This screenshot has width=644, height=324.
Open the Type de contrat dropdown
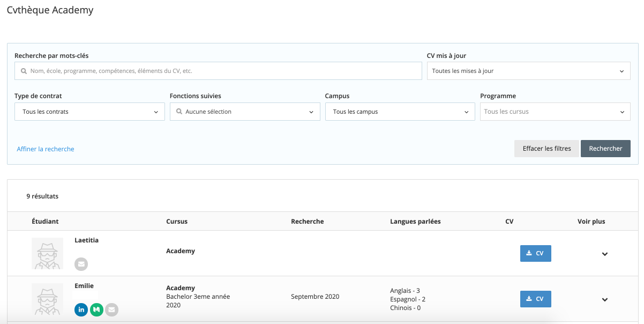(89, 112)
